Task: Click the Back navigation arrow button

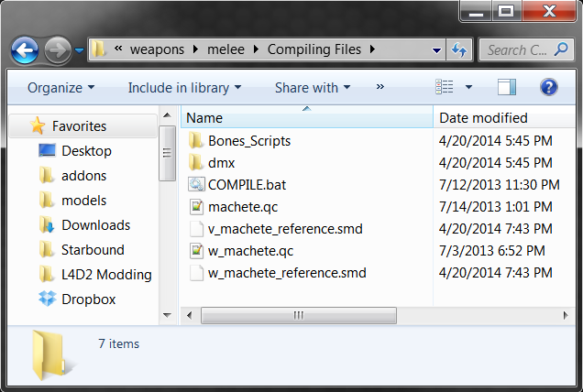Action: coord(25,49)
